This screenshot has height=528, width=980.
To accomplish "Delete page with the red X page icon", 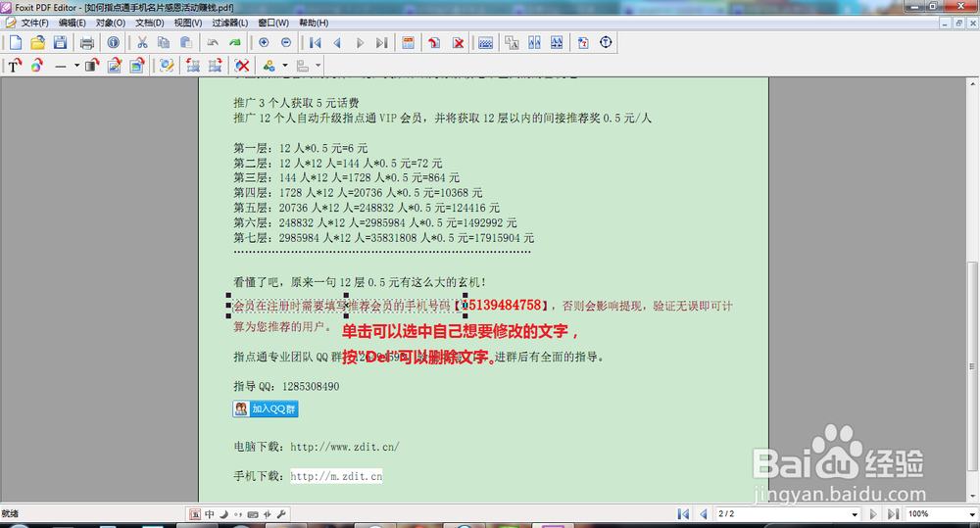I will point(458,42).
